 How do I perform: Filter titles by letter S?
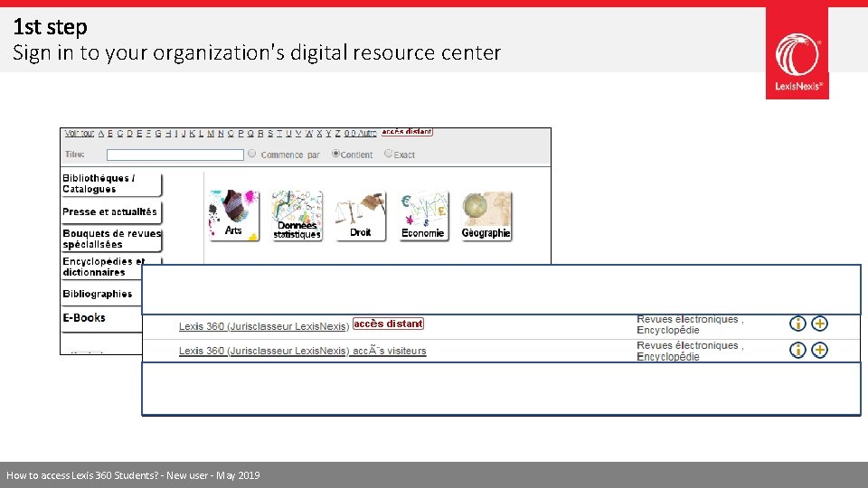point(270,134)
